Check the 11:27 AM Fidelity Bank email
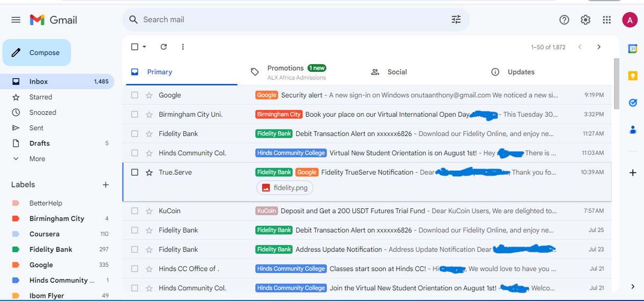The height and width of the screenshot is (301, 644). [135, 134]
